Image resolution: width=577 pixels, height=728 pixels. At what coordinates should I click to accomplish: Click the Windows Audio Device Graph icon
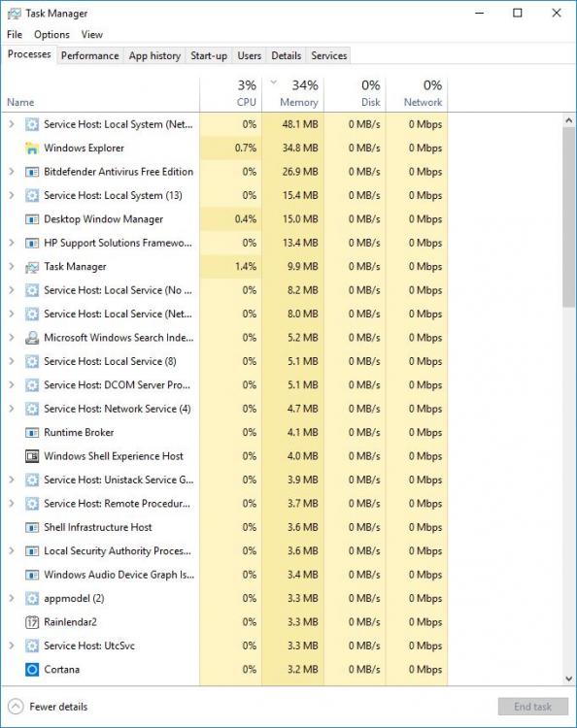(x=32, y=575)
